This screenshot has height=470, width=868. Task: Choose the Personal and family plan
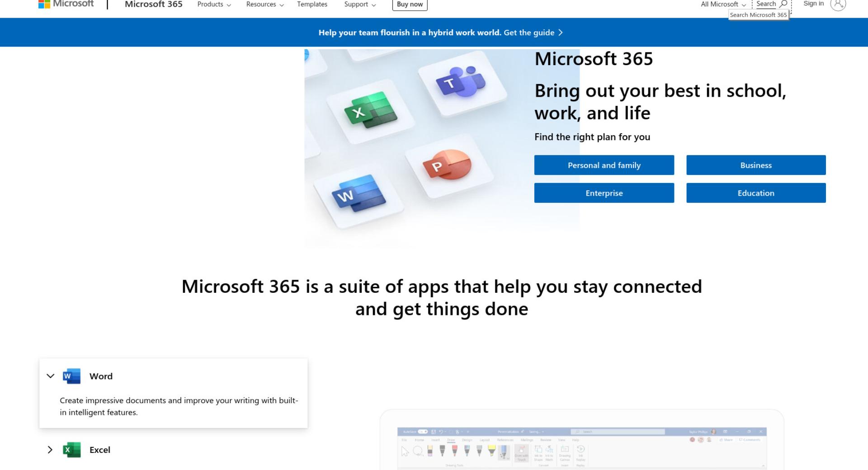(x=604, y=165)
